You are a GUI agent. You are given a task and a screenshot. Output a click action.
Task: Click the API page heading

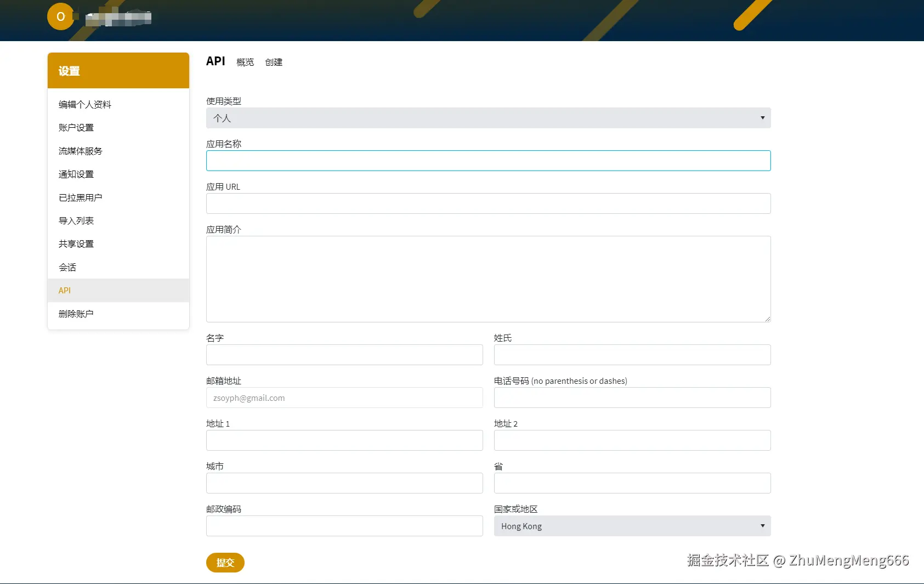click(216, 61)
